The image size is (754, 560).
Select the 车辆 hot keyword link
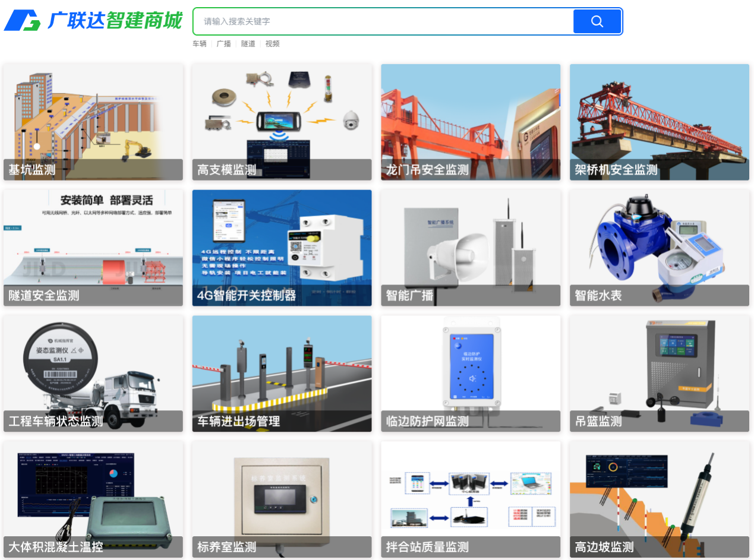[200, 44]
